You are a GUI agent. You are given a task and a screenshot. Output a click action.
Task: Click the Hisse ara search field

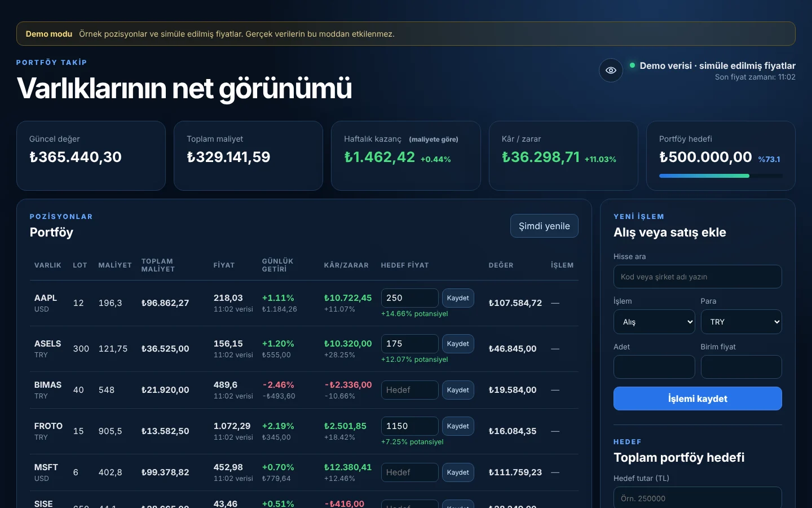point(698,277)
